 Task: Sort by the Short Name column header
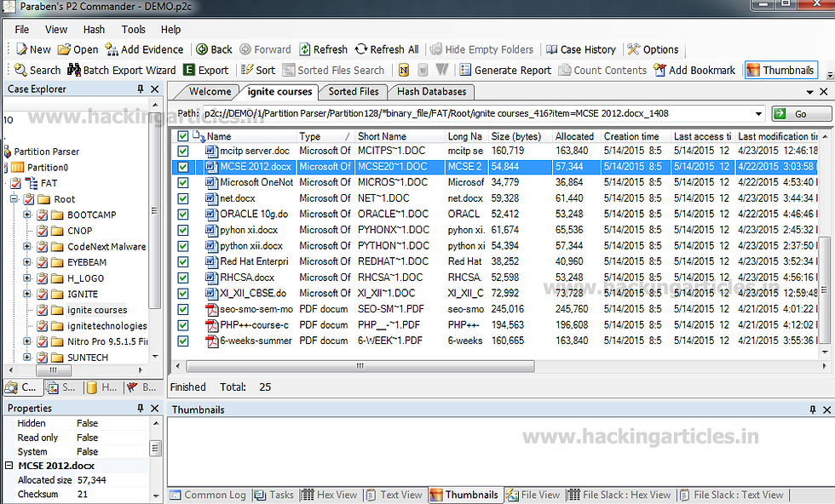(x=399, y=136)
